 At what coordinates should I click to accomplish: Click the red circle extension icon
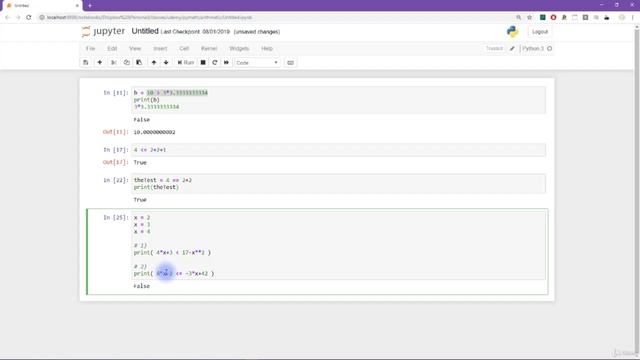point(553,17)
